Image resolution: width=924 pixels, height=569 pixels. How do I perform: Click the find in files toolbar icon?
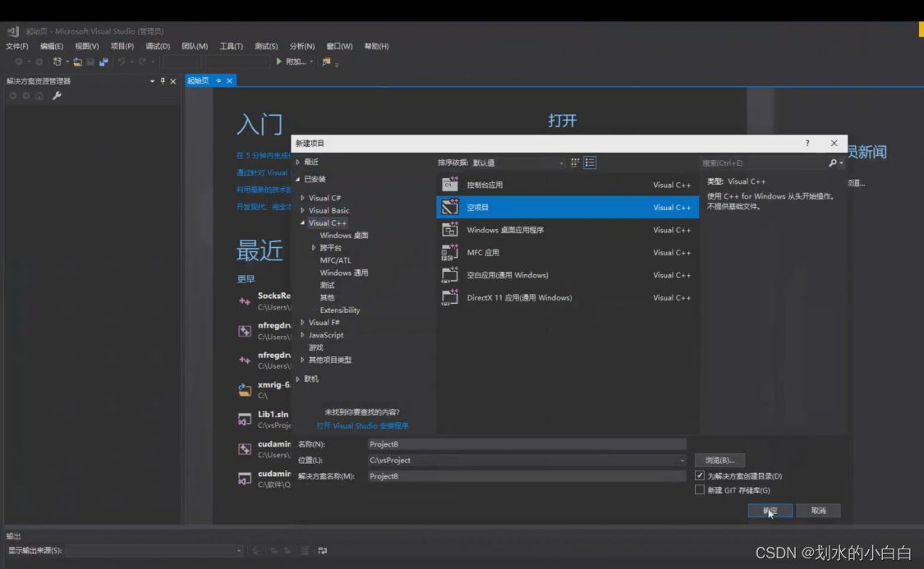click(326, 62)
